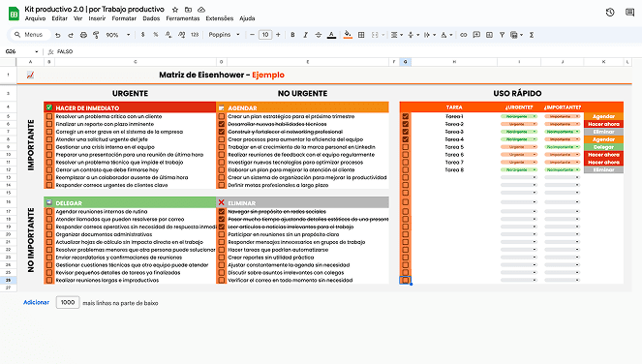Toggle the Tarea 5 checkbox
The width and height of the screenshot is (642, 364).
coord(406,147)
